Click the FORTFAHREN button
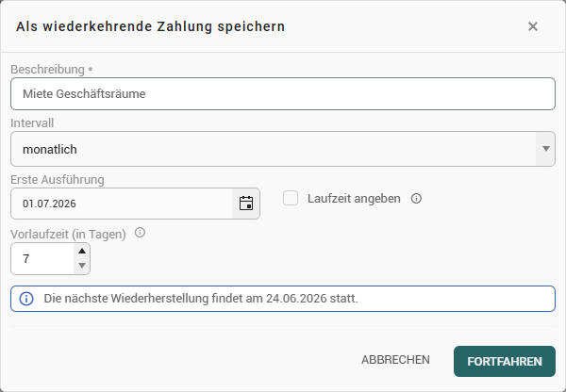This screenshot has width=566, height=392. [505, 361]
